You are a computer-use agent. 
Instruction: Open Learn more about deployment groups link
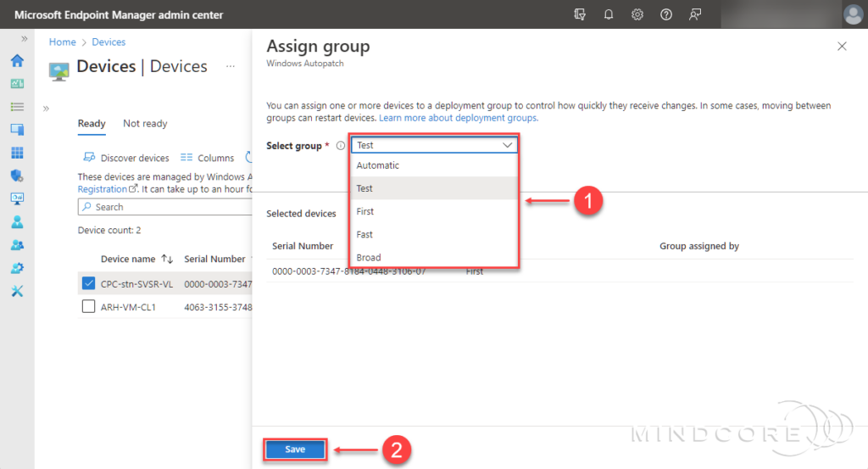coord(459,118)
